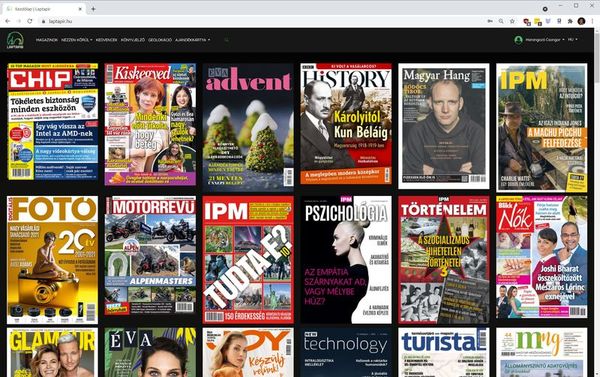600x377 pixels.
Task: Open the browser extensions puzzle icon
Action: (x=570, y=21)
